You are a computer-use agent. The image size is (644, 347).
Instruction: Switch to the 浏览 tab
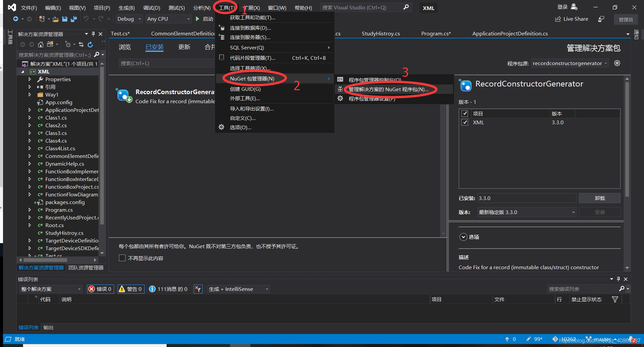point(125,47)
